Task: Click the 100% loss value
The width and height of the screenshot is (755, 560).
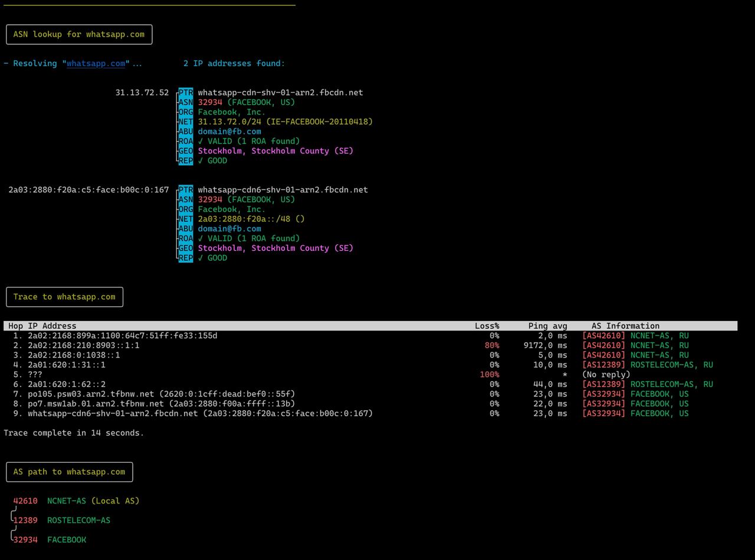Action: (x=490, y=375)
